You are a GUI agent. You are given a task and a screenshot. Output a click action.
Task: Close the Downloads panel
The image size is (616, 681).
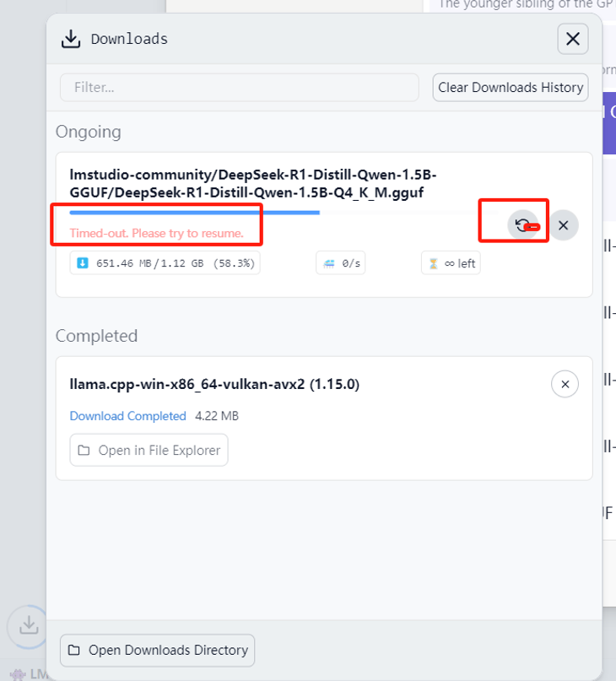573,39
